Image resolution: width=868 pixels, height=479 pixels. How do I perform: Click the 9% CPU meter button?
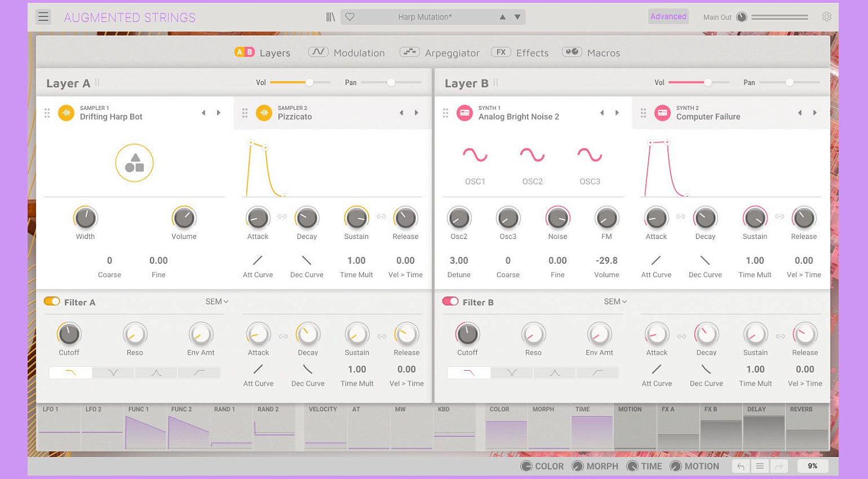pos(812,466)
